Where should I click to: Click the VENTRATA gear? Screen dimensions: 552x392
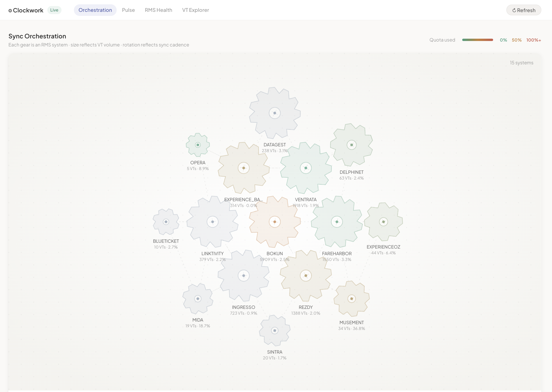pos(306,168)
